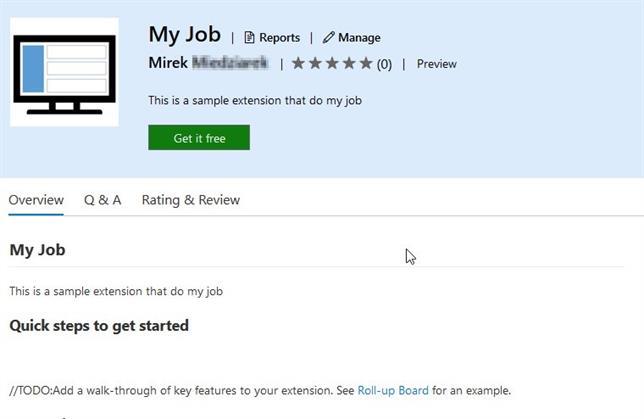This screenshot has width=644, height=419.
Task: Open publisher Mirek's profile link
Action: coord(210,63)
